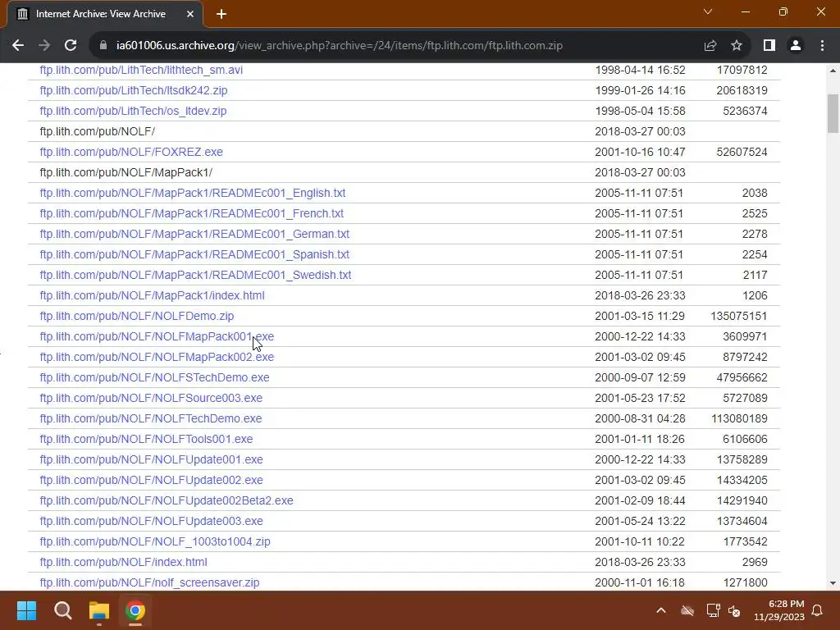This screenshot has height=630, width=840.
Task: Click the address bar URL field
Action: pos(340,46)
